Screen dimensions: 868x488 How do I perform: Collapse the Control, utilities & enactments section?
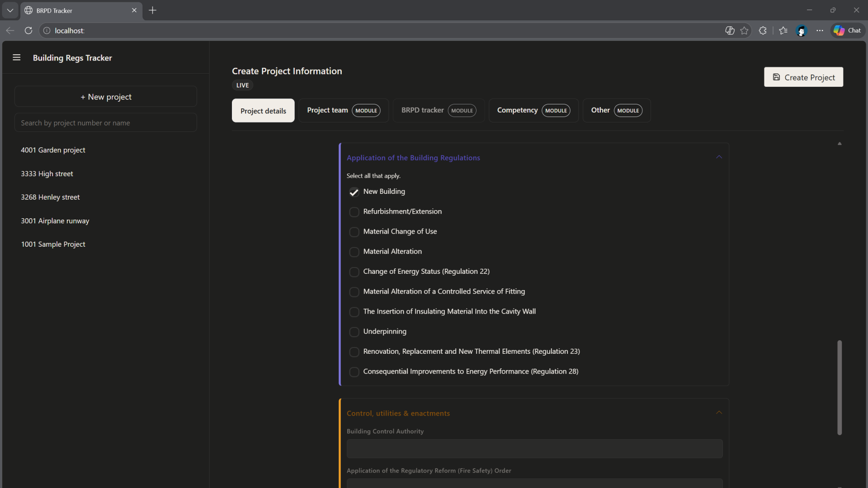(719, 412)
